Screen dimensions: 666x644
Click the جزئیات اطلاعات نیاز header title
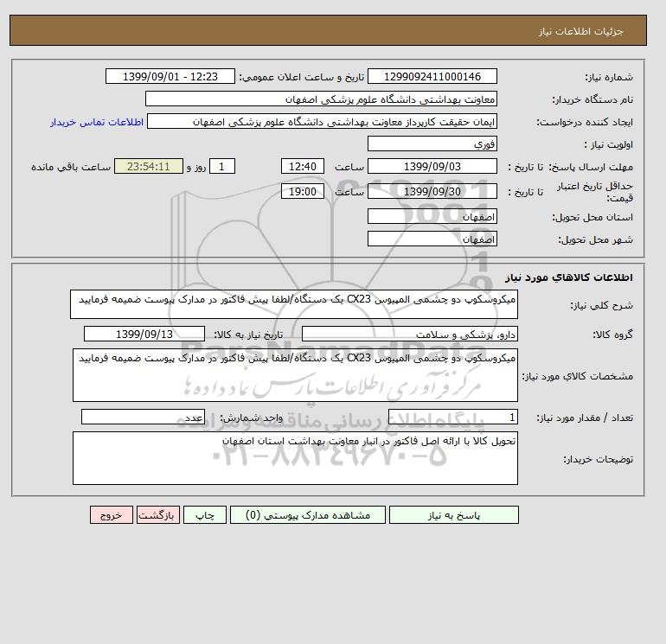(580, 31)
